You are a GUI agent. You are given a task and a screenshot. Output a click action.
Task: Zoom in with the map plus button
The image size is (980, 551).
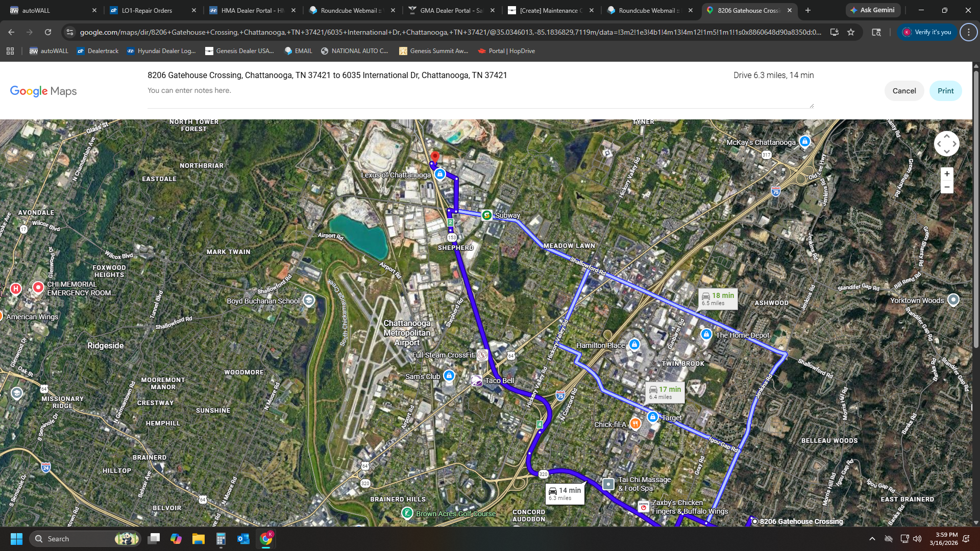click(x=947, y=174)
